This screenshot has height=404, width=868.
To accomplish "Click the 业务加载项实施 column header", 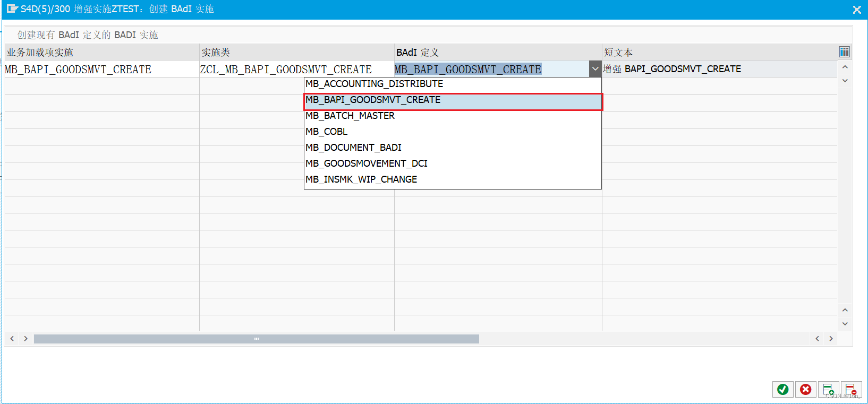I will pyautogui.click(x=101, y=52).
